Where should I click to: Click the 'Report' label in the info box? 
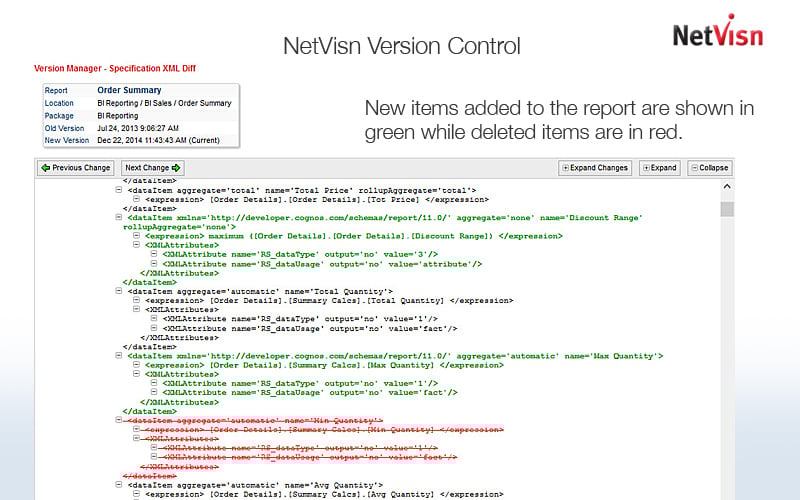56,90
